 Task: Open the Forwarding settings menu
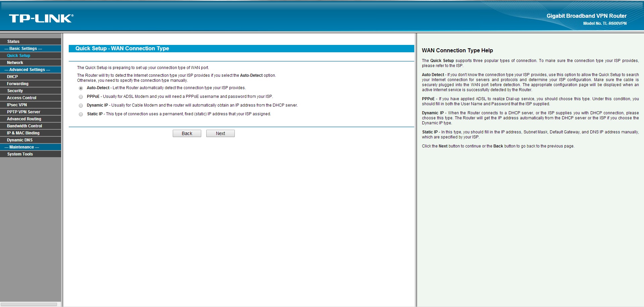tap(31, 84)
